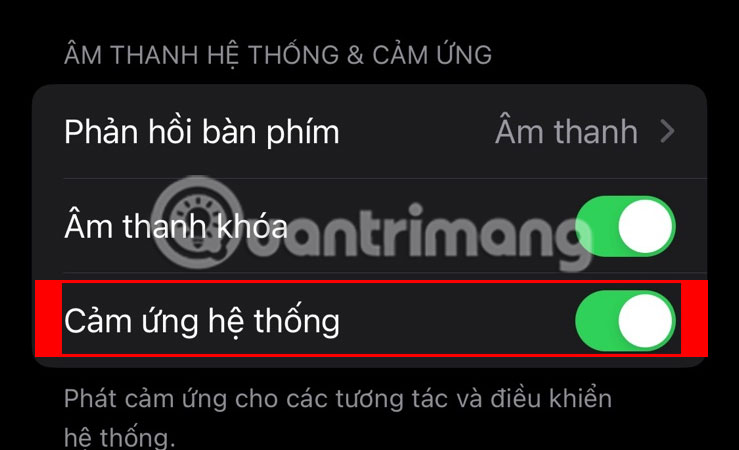The height and width of the screenshot is (450, 739).
Task: Open the Phản hồi bàn phím options
Action: point(370,132)
